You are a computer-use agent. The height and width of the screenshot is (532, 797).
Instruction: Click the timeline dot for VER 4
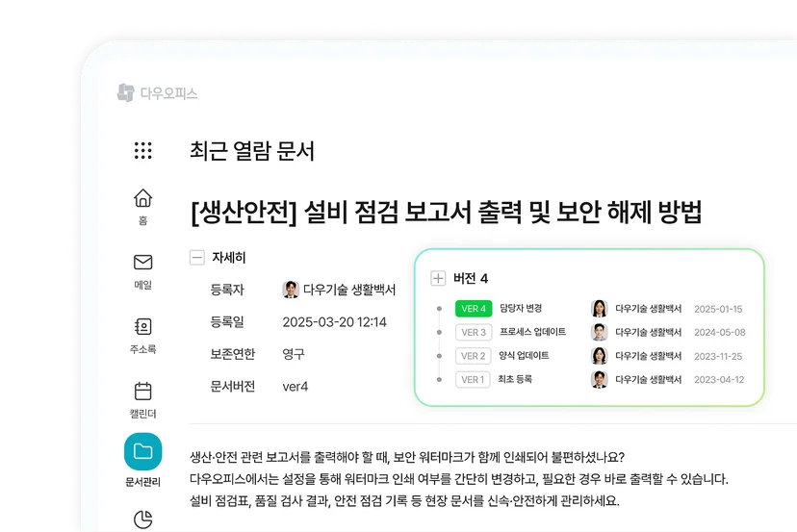(439, 309)
